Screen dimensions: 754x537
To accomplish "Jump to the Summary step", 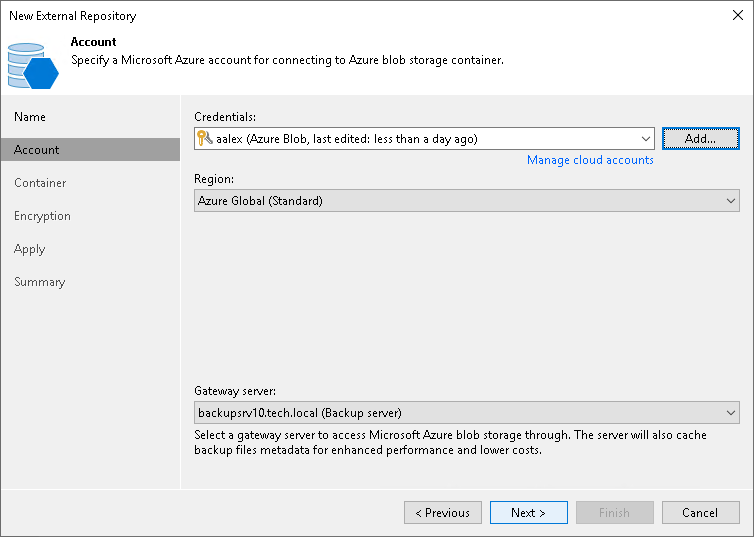I will tap(40, 282).
